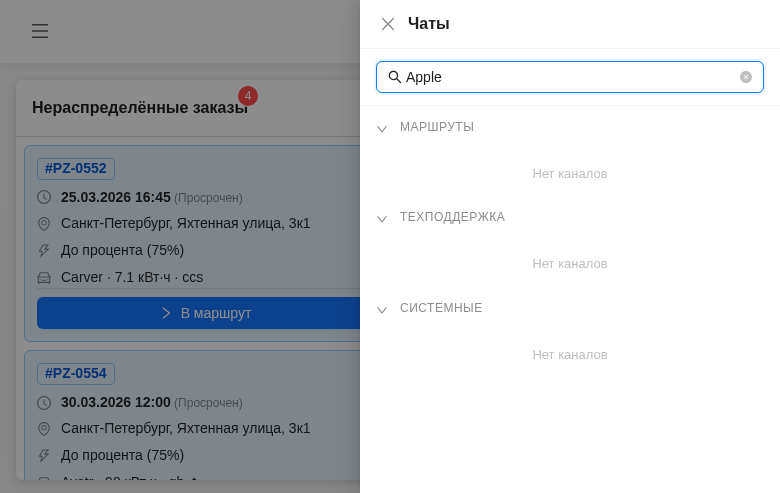The height and width of the screenshot is (493, 780).
Task: Open the hamburger menu
Action: point(40,31)
